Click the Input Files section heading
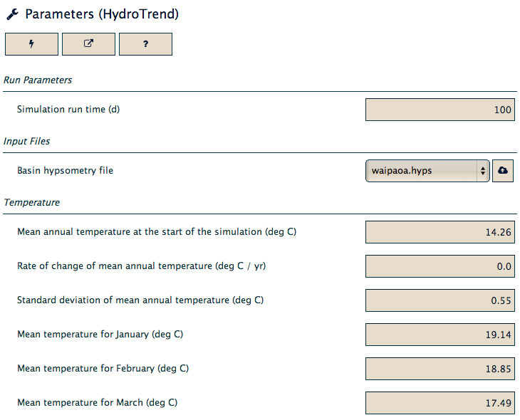This screenshot has height=420, width=520. pyautogui.click(x=26, y=141)
